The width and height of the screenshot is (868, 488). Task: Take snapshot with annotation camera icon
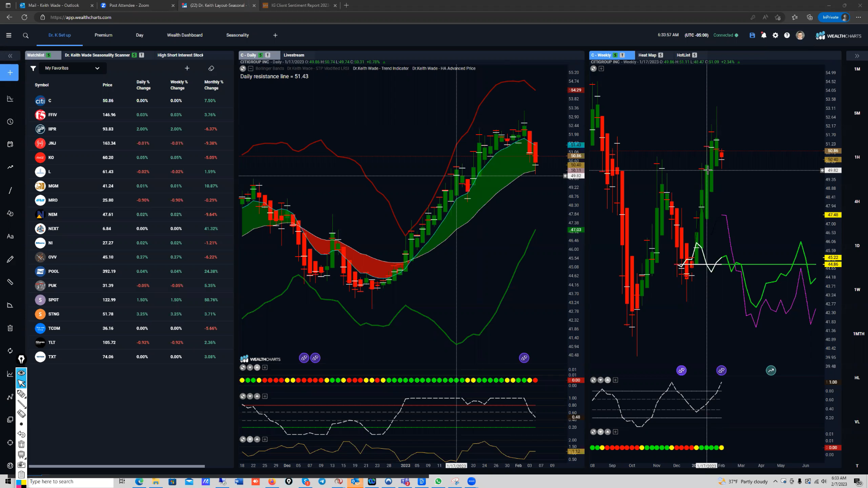pyautogui.click(x=21, y=465)
